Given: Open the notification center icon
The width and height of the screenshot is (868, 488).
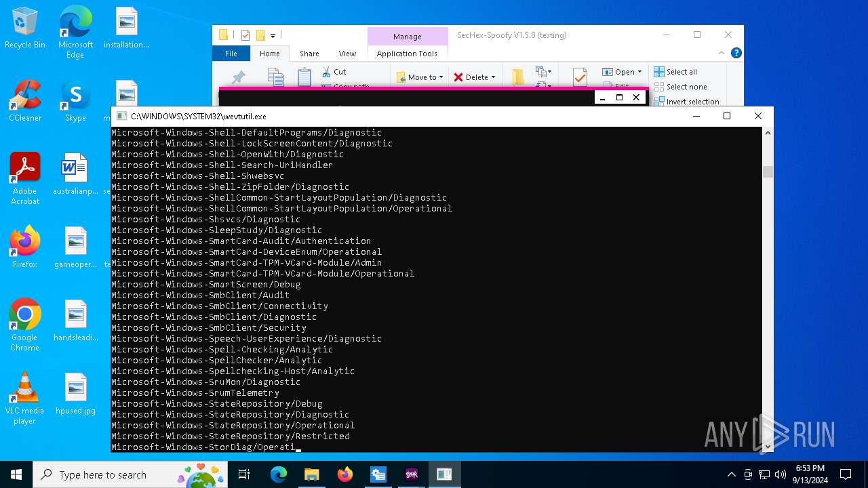Looking at the screenshot, I should click(846, 474).
